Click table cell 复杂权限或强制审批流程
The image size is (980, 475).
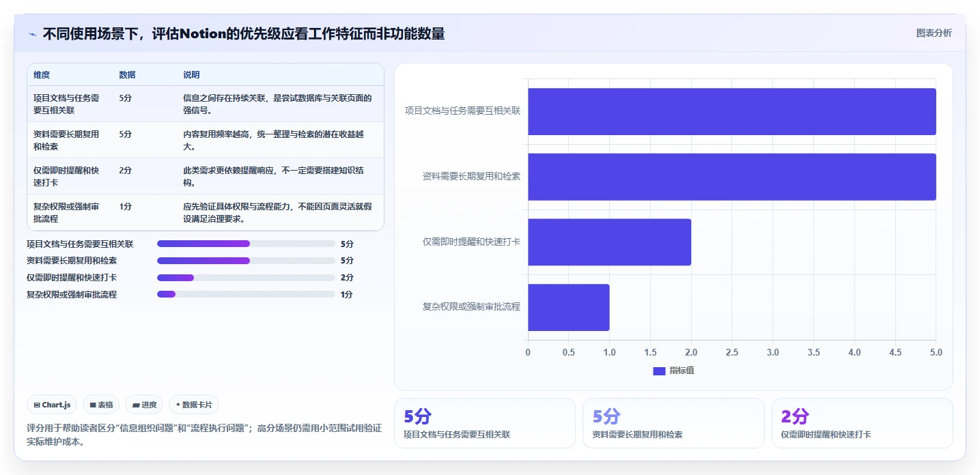click(66, 212)
